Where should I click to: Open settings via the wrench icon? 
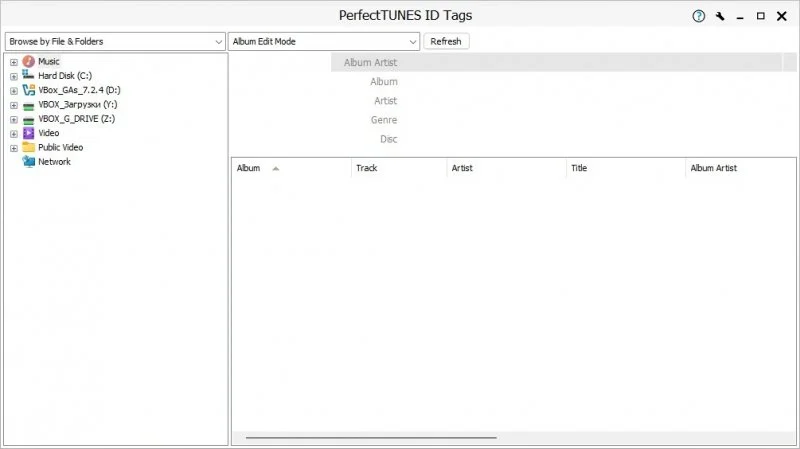(720, 16)
